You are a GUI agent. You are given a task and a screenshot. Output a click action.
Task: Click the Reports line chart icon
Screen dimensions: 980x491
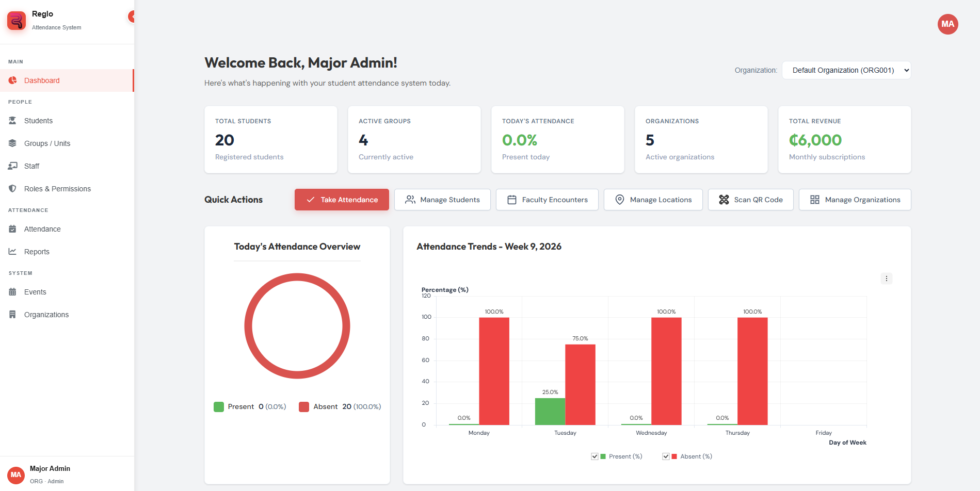coord(12,252)
